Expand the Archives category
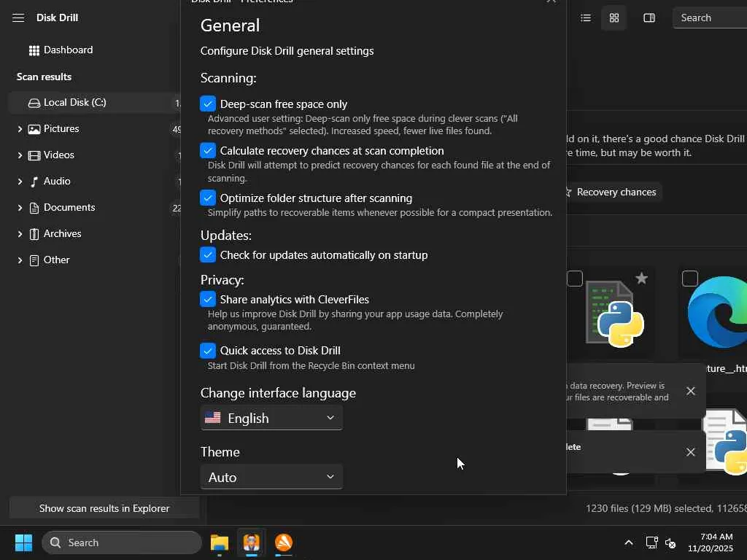747x560 pixels. (x=20, y=234)
